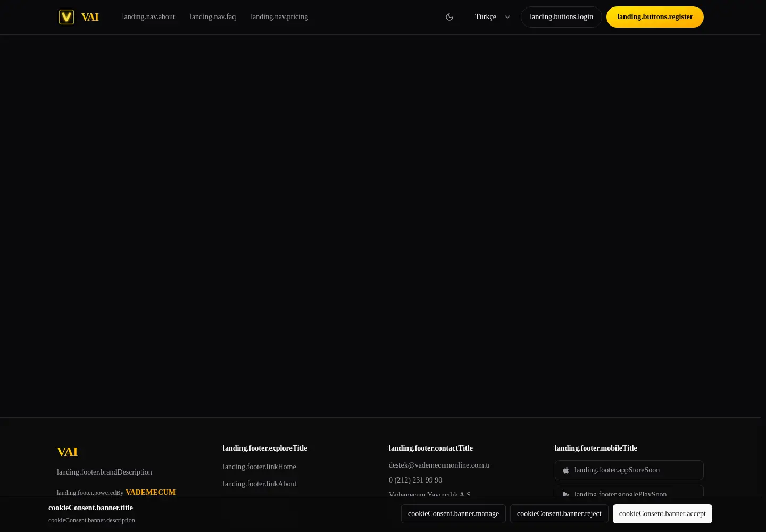The height and width of the screenshot is (532, 766).
Task: Click destek@vademecumonline.com.tr email link
Action: (439, 465)
